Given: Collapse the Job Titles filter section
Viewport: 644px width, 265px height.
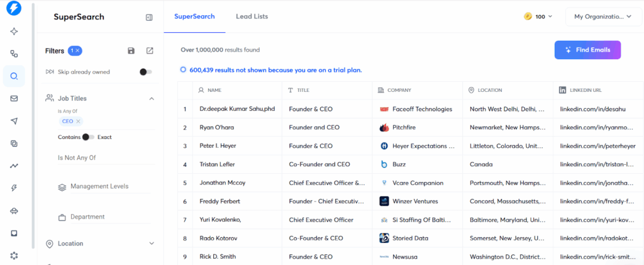Looking at the screenshot, I should click(152, 98).
